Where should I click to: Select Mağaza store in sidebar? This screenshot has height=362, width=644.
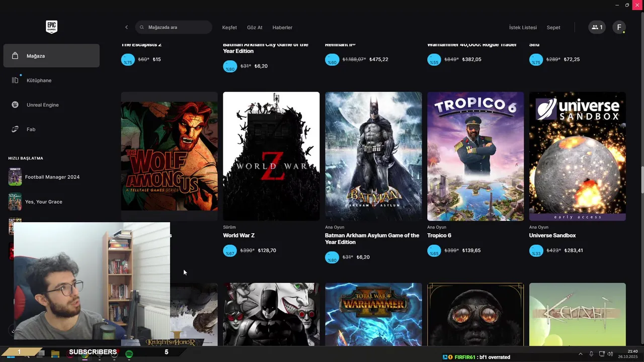point(51,56)
